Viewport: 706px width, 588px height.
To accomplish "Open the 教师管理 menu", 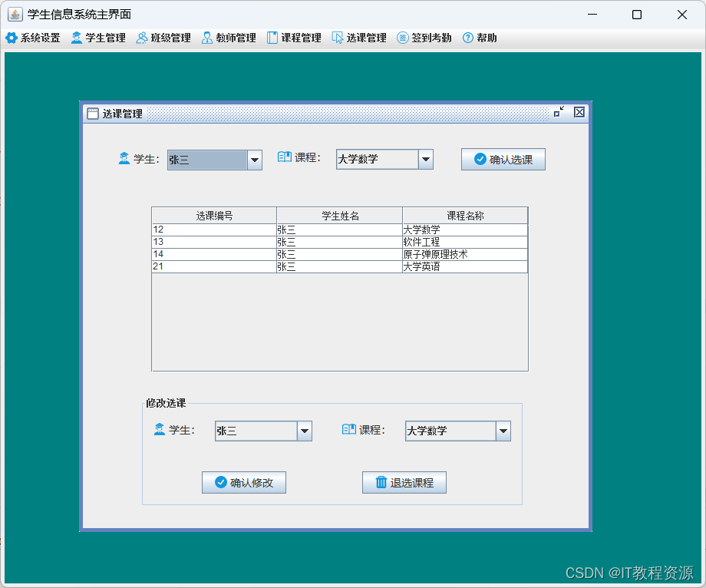I will (228, 38).
